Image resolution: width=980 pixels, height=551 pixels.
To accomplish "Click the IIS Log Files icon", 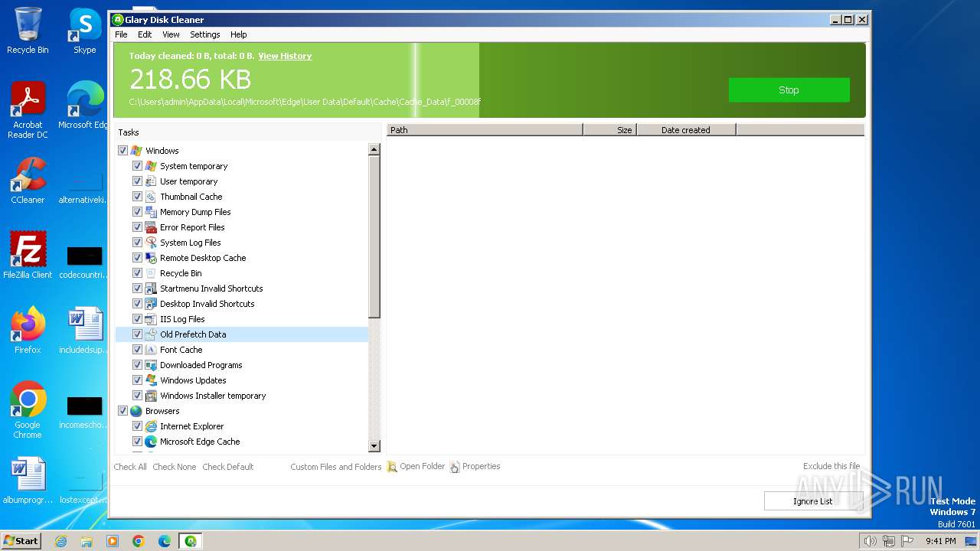I will pyautogui.click(x=151, y=319).
